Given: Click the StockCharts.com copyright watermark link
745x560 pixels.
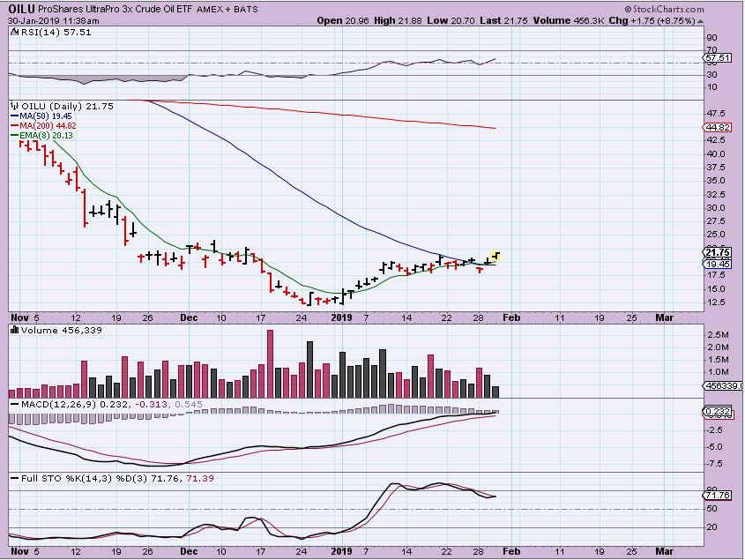Looking at the screenshot, I should (x=664, y=9).
